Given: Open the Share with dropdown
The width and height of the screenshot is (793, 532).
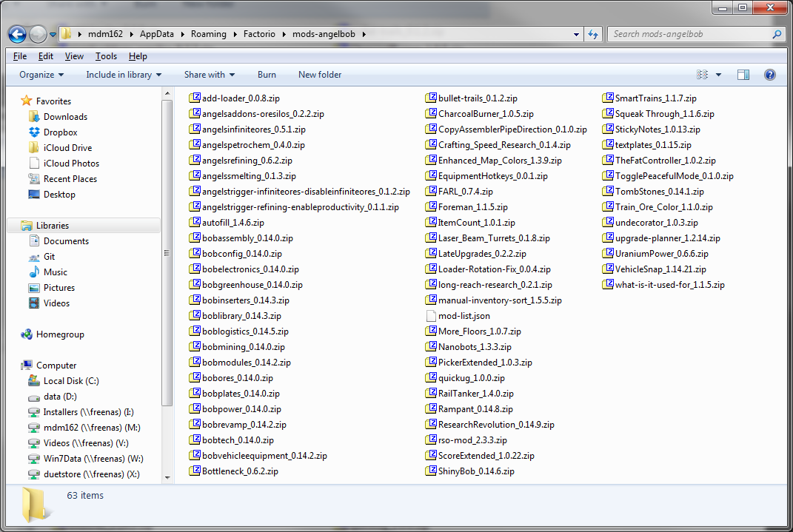Looking at the screenshot, I should point(209,75).
